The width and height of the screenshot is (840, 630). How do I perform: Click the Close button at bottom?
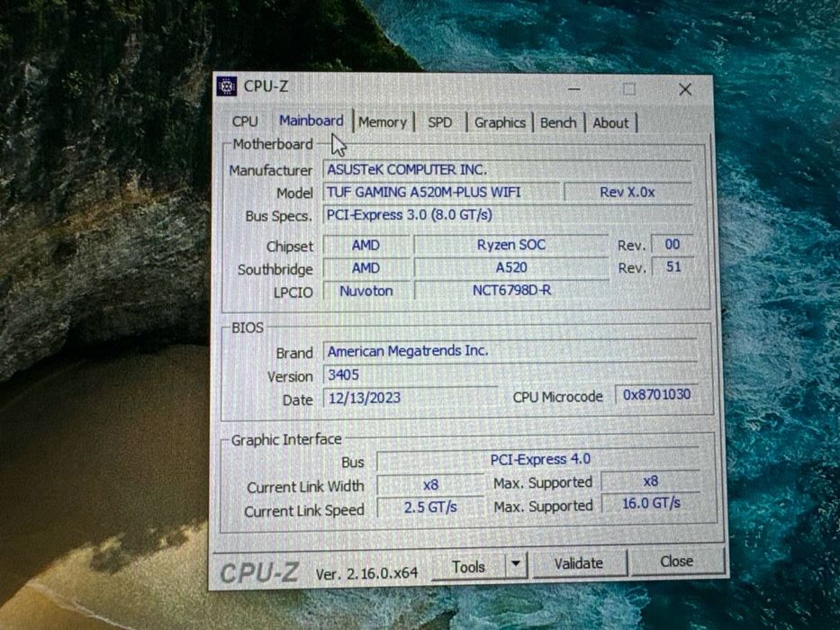(677, 561)
